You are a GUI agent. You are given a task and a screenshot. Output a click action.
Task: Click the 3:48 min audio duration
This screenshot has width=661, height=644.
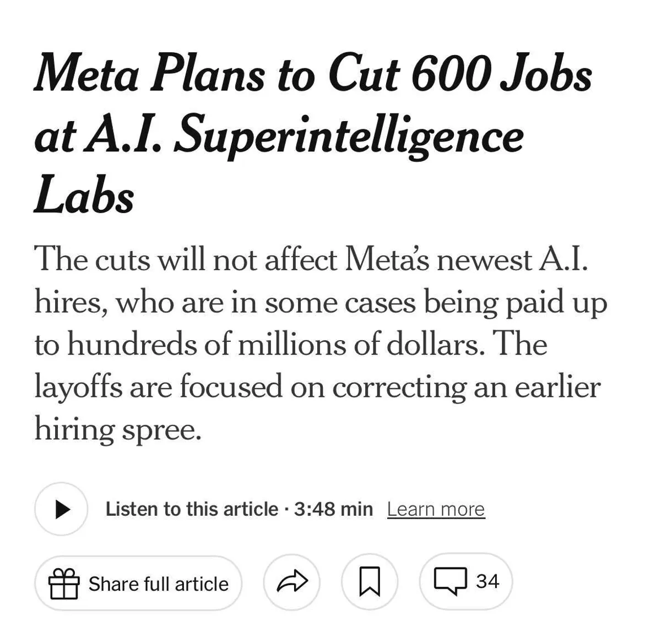333,509
